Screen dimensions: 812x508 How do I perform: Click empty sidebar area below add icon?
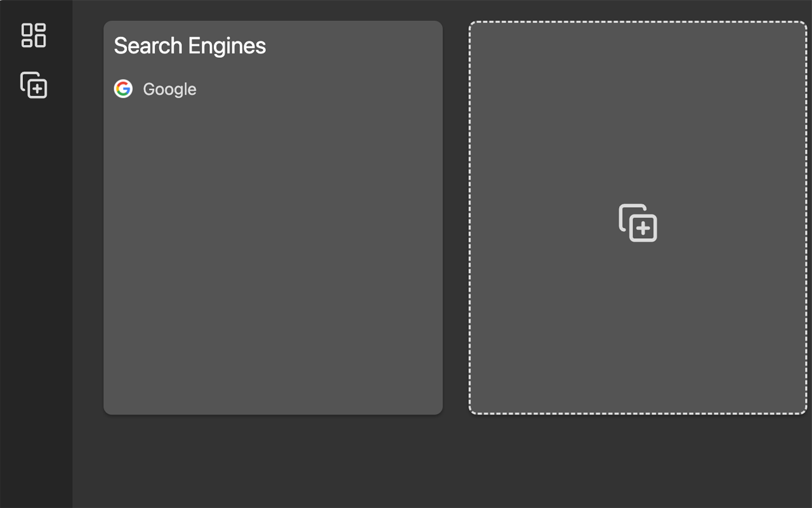click(x=36, y=286)
